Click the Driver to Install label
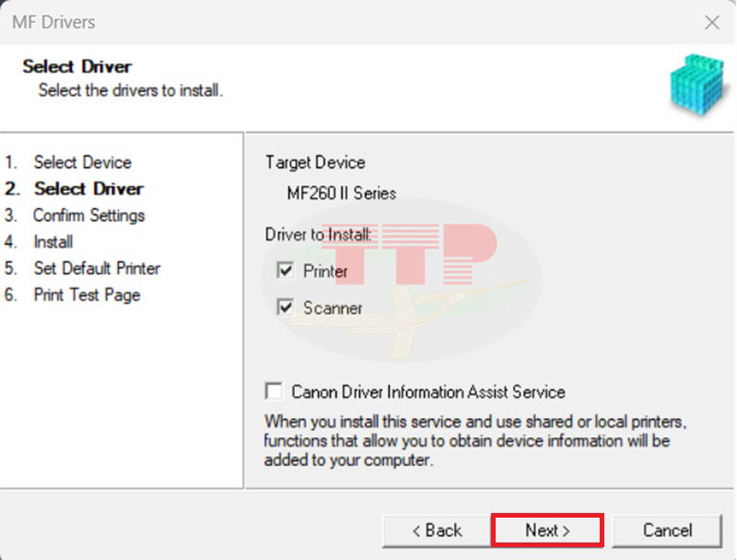737x560 pixels. (318, 235)
